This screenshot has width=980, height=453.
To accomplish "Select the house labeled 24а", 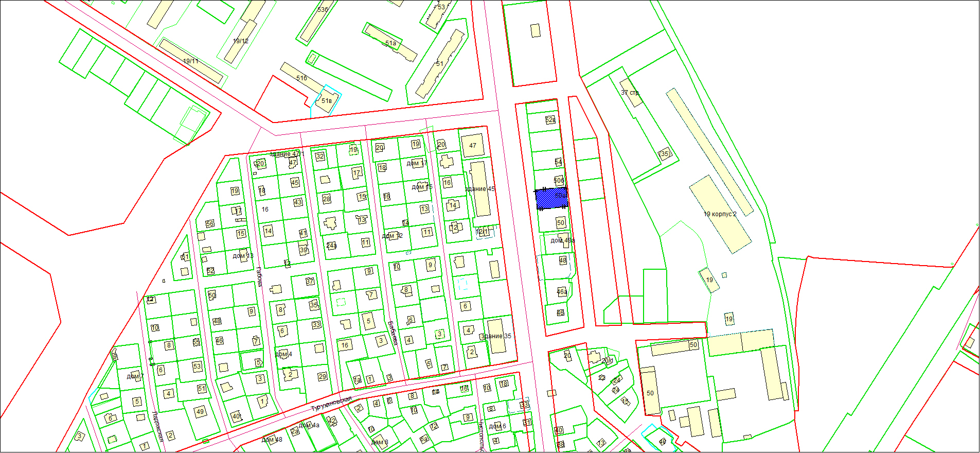I will (331, 246).
